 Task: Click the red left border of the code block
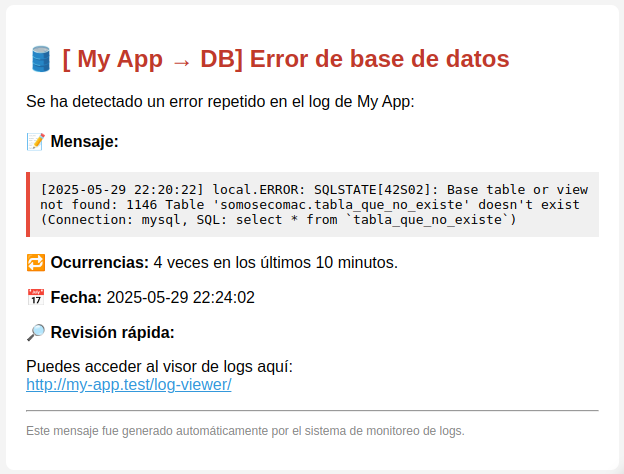[29, 204]
